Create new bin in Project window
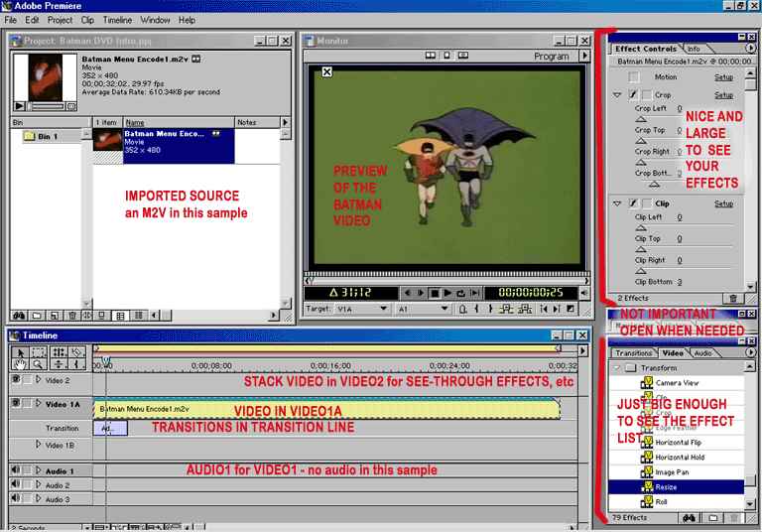This screenshot has width=762, height=532. coord(37,316)
